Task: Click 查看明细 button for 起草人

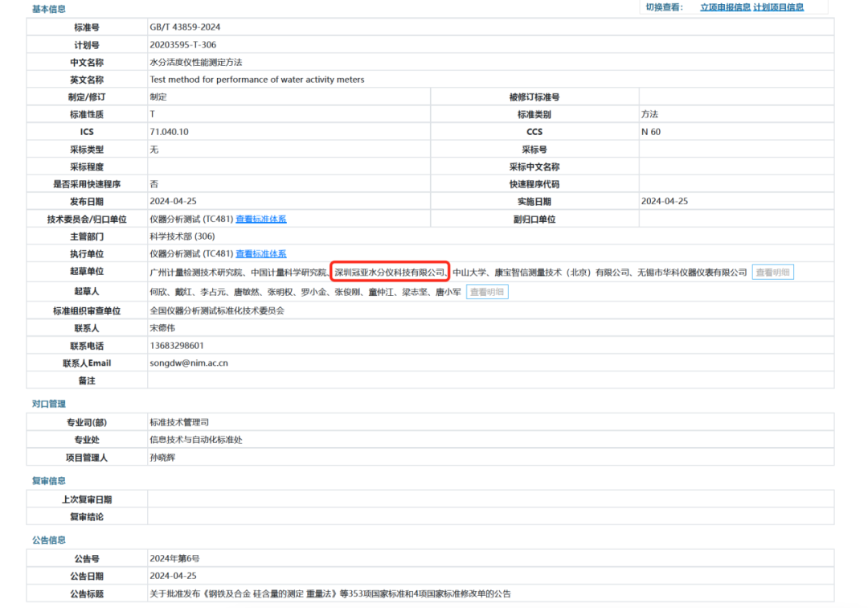Action: [487, 291]
